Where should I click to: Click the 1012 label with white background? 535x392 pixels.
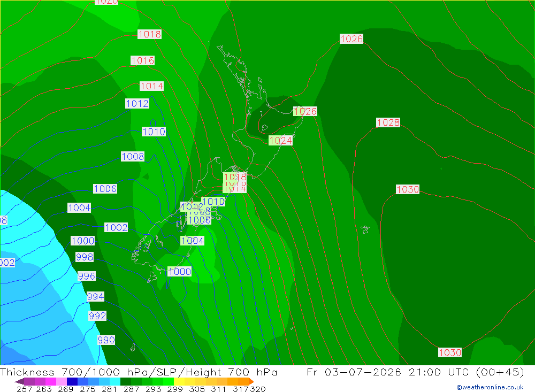pyautogui.click(x=137, y=104)
